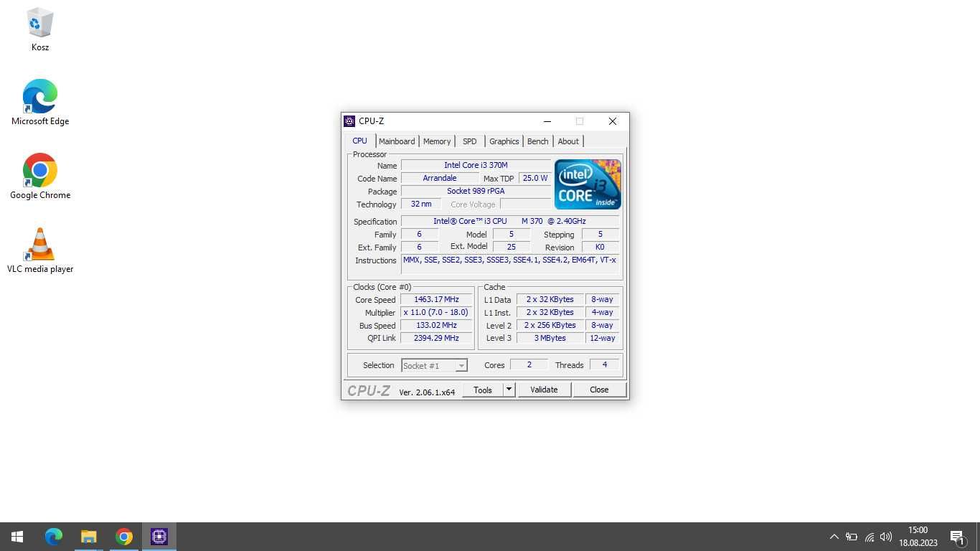Select the Google Chrome desktop shortcut
This screenshot has width=980, height=551.
pyautogui.click(x=40, y=176)
